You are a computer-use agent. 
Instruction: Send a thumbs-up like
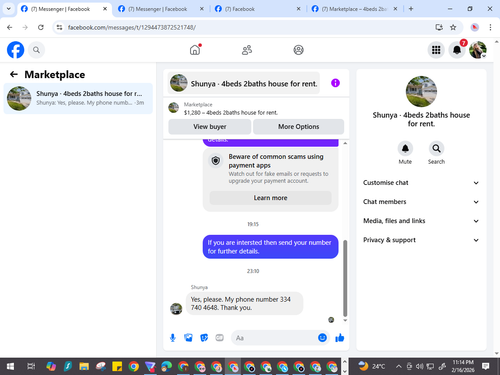[340, 338]
